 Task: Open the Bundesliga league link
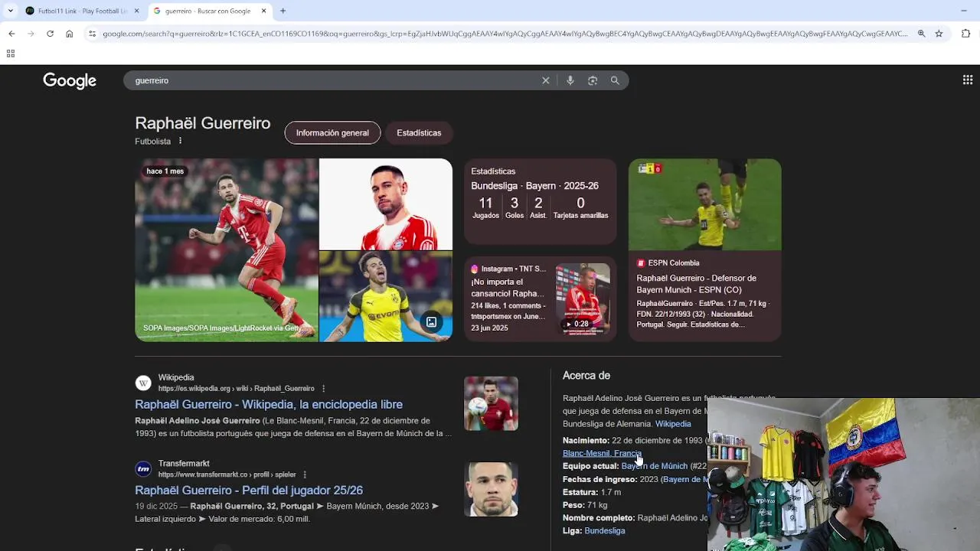605,530
